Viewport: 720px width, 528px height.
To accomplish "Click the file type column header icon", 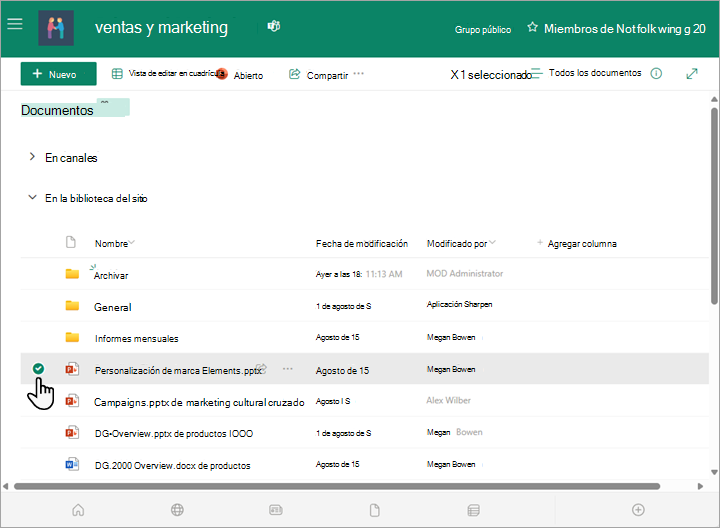I will (x=71, y=242).
